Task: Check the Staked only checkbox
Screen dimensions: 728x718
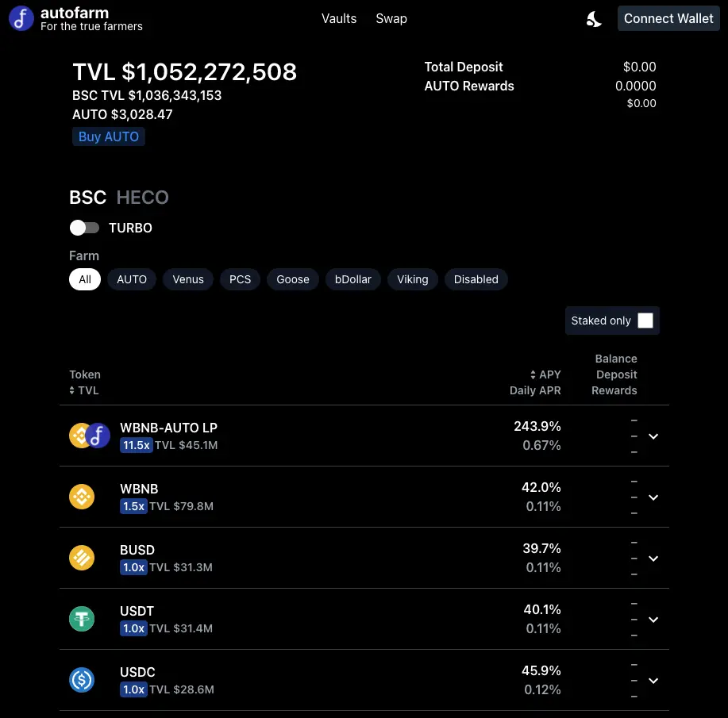Action: (x=645, y=321)
